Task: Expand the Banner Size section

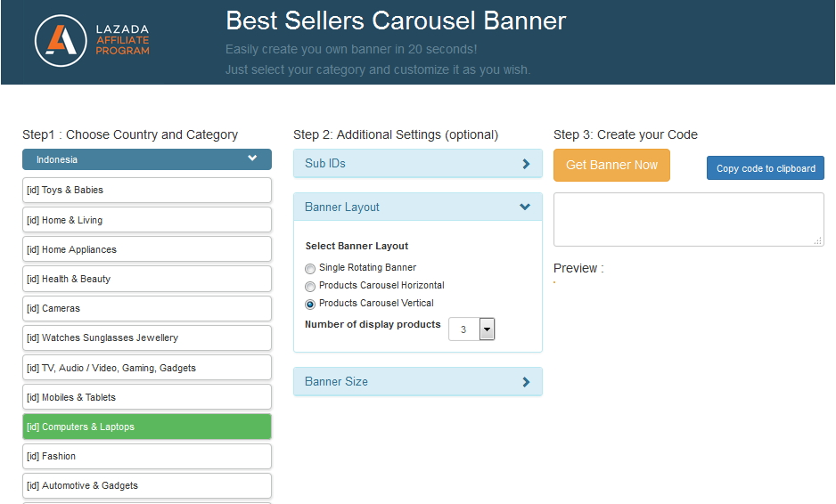Action: tap(417, 381)
